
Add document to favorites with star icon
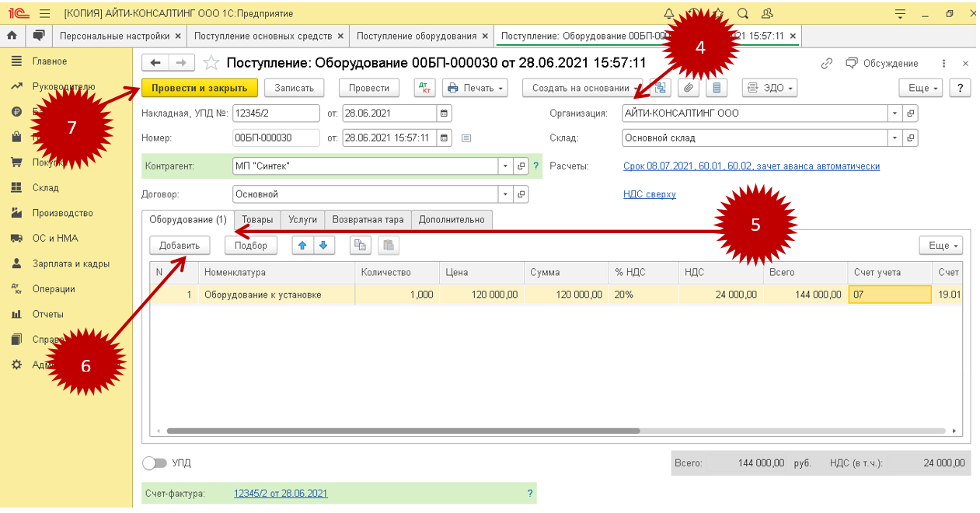coord(211,63)
